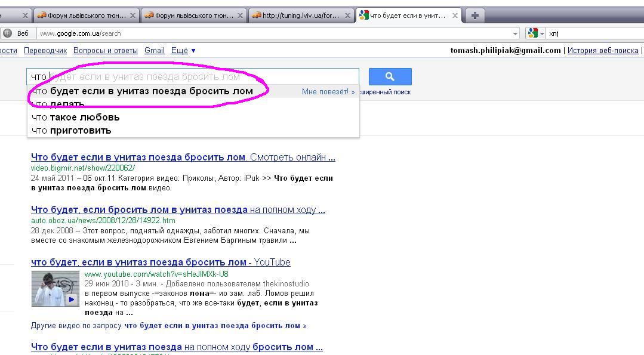Click the green URL video.bigmir.net/show/220062/
The height and width of the screenshot is (355, 644).
point(83,168)
